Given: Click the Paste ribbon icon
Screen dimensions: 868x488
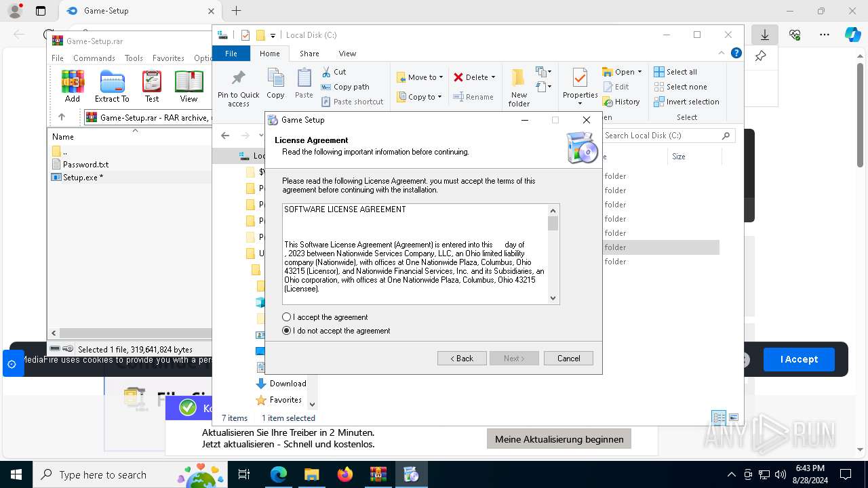Looking at the screenshot, I should tap(304, 84).
